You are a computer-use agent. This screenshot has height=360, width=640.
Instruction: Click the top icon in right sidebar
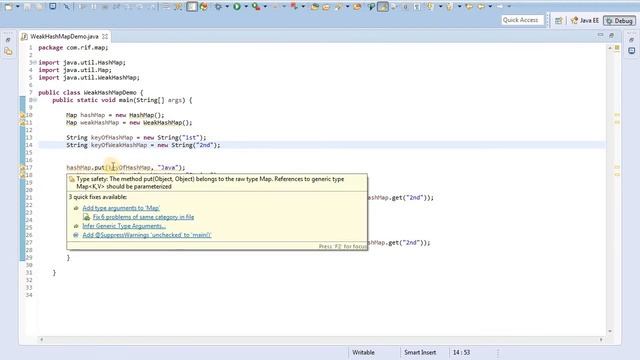(x=631, y=40)
